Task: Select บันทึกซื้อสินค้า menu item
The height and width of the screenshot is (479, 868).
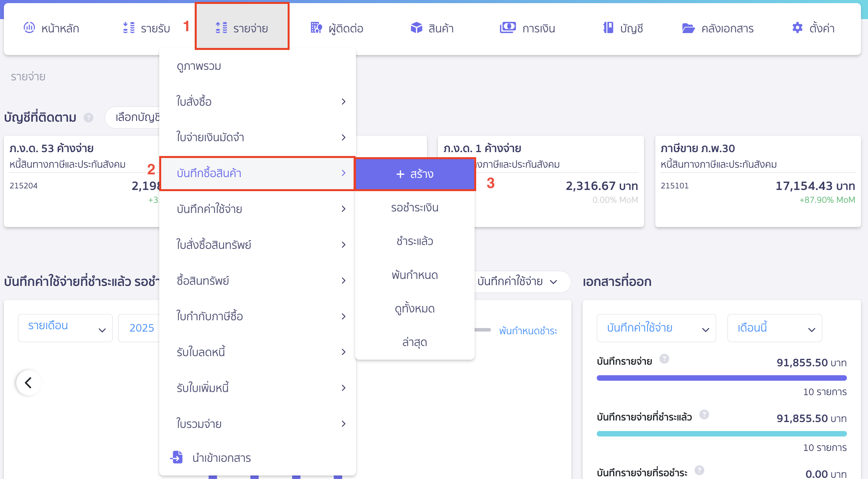Action: (258, 173)
